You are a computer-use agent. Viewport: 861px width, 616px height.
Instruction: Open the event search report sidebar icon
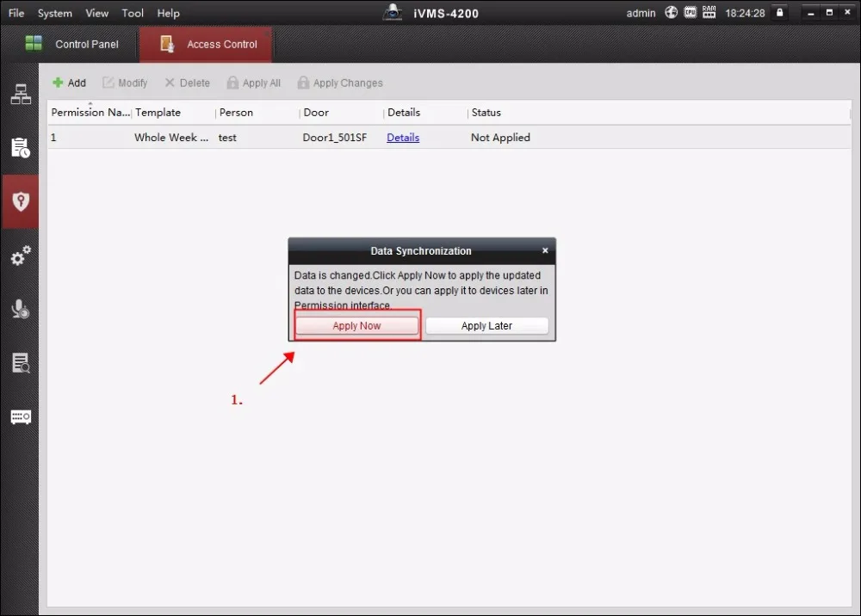[21, 362]
